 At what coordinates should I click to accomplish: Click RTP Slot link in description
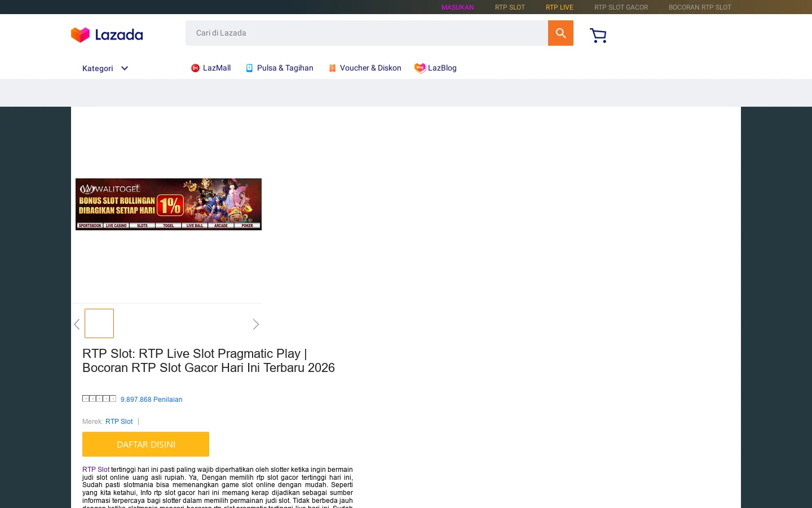(96, 470)
